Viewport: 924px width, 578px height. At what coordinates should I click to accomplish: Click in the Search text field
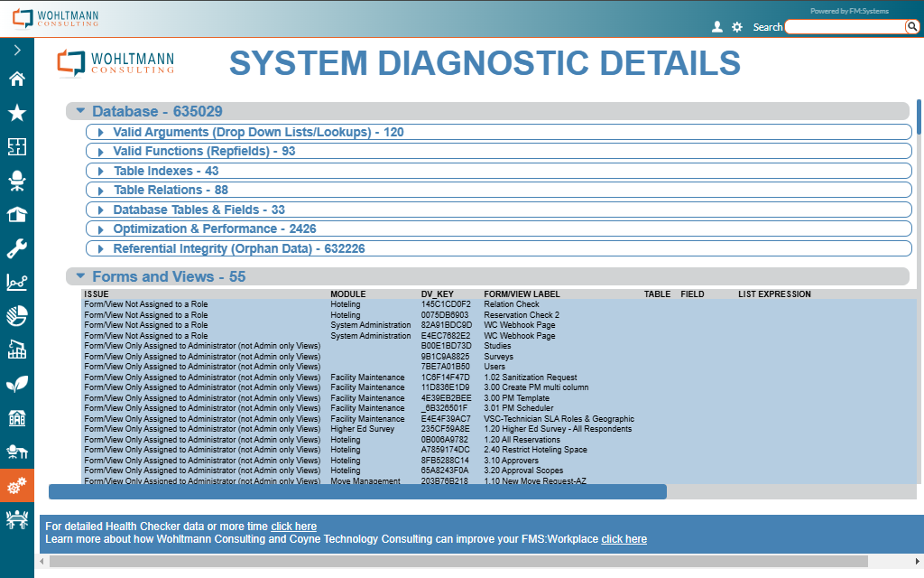845,27
